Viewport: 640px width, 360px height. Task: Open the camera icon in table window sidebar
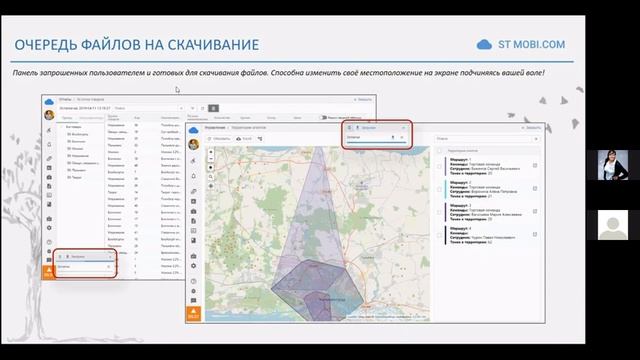tap(49, 177)
